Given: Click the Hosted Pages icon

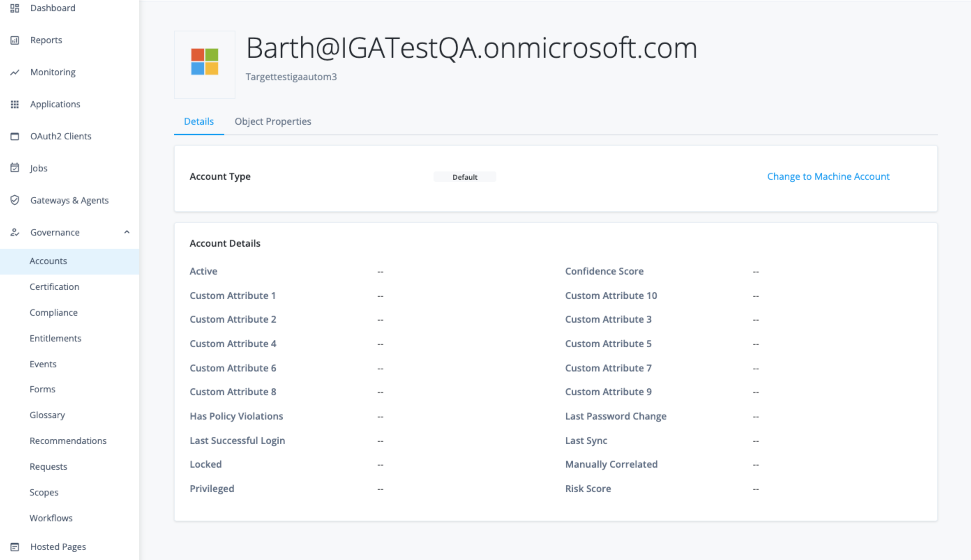Looking at the screenshot, I should (x=15, y=546).
